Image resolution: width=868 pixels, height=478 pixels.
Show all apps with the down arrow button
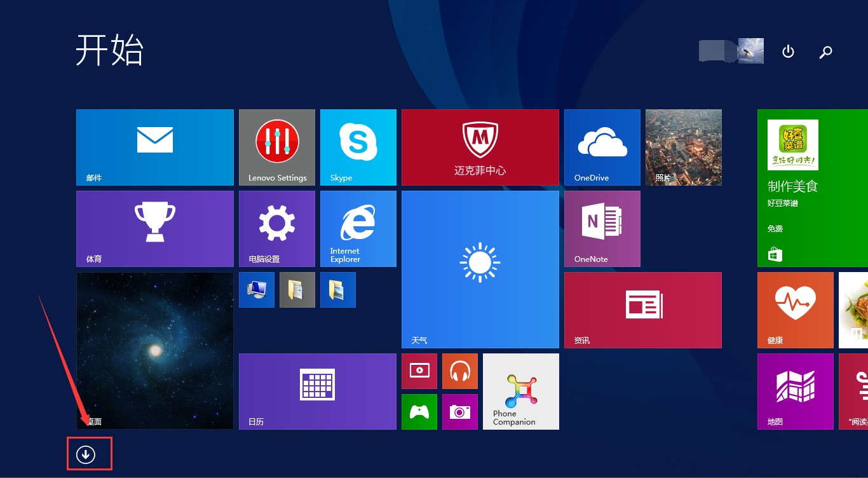coord(86,454)
